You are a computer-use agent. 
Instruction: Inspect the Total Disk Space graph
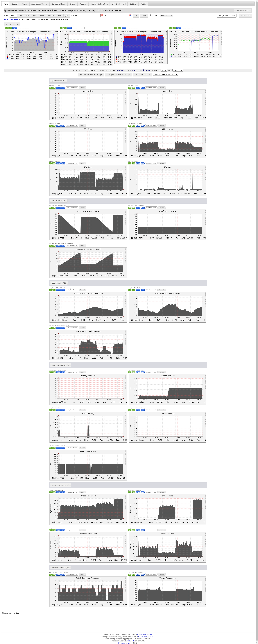[x=138, y=208]
